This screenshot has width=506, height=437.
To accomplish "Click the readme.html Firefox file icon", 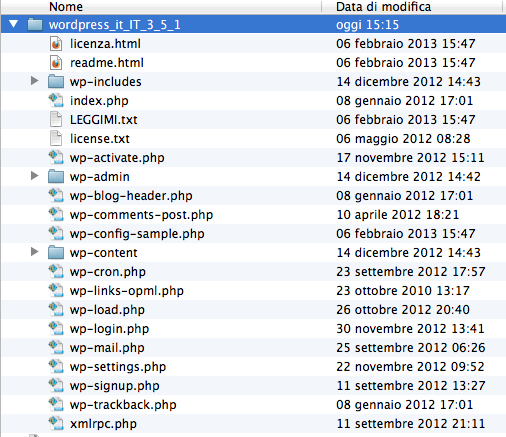I will [x=56, y=63].
